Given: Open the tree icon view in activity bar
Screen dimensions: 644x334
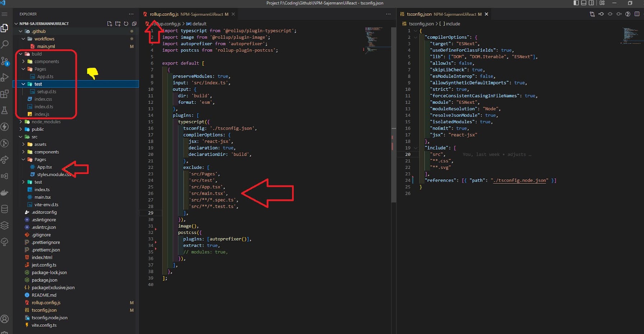Looking at the screenshot, I should coord(5,242).
